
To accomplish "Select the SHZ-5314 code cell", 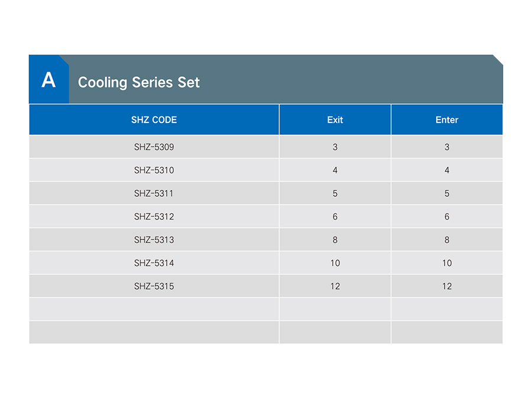I will tap(154, 263).
